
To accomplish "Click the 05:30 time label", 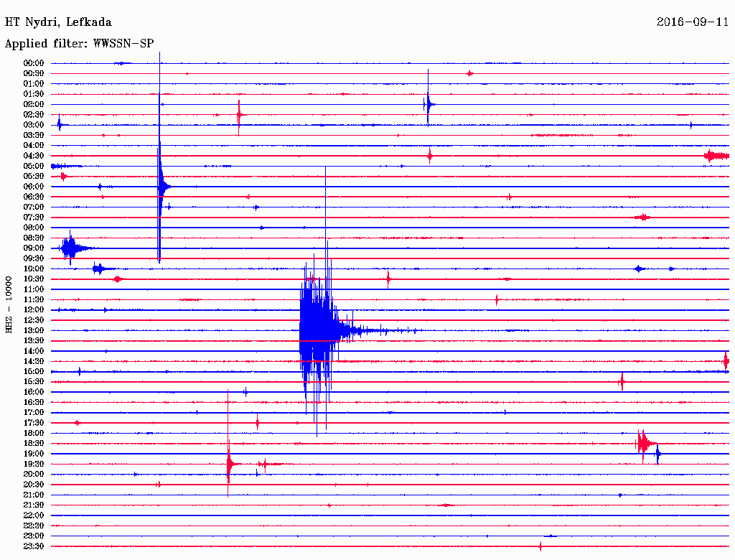I will pyautogui.click(x=34, y=177).
